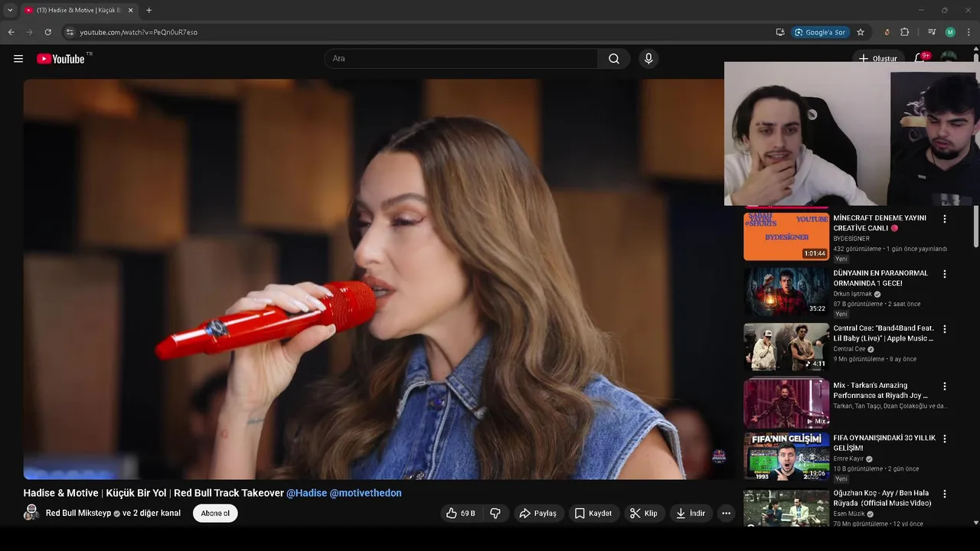Like the video with thumbs up
Screen dimensions: 980x551
[x=461, y=514]
